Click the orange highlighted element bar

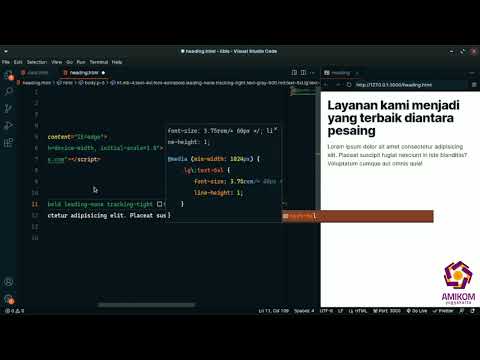click(358, 216)
